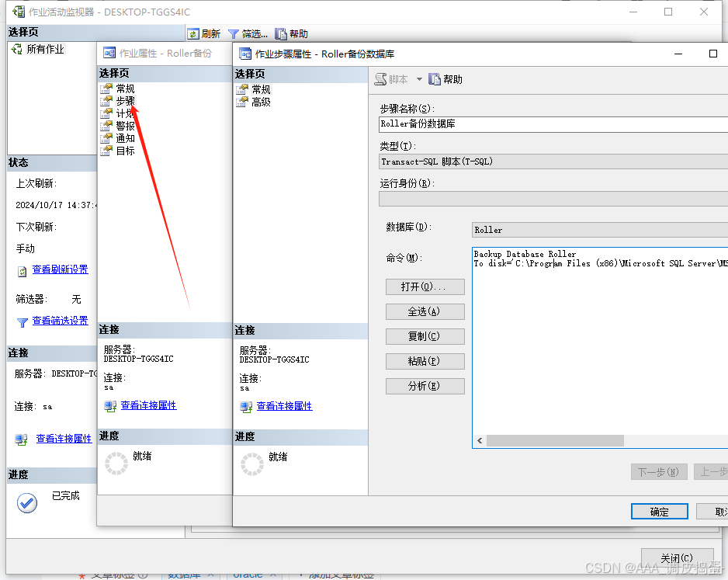This screenshot has width=728, height=580.
Task: Open the 数据库 Roller dropdown
Action: (600, 230)
